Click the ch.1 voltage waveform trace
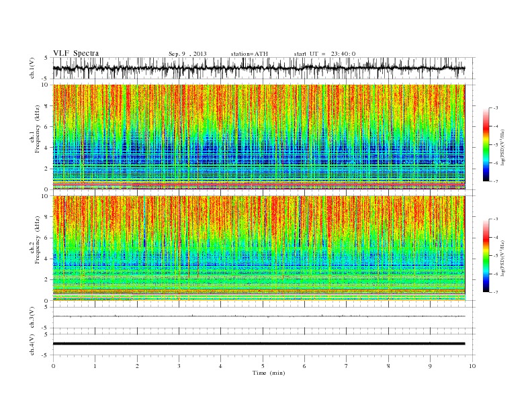 (259, 68)
